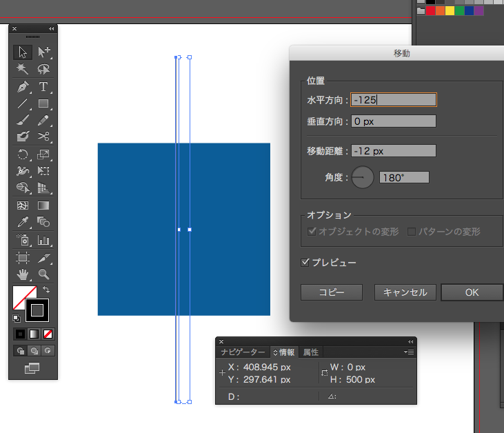This screenshot has height=433, width=504.
Task: Swap fill and stroke arrows
Action: click(46, 290)
